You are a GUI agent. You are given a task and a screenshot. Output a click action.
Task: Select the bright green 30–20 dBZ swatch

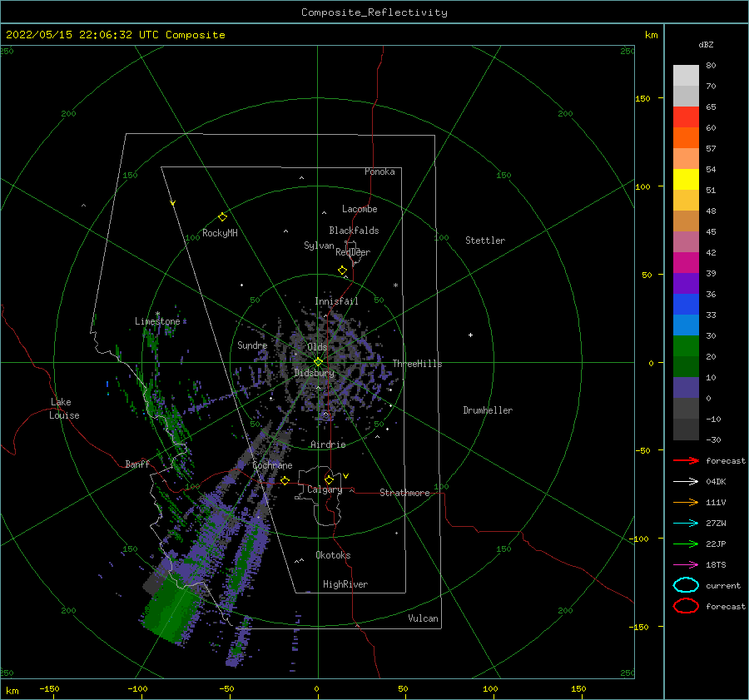[686, 346]
